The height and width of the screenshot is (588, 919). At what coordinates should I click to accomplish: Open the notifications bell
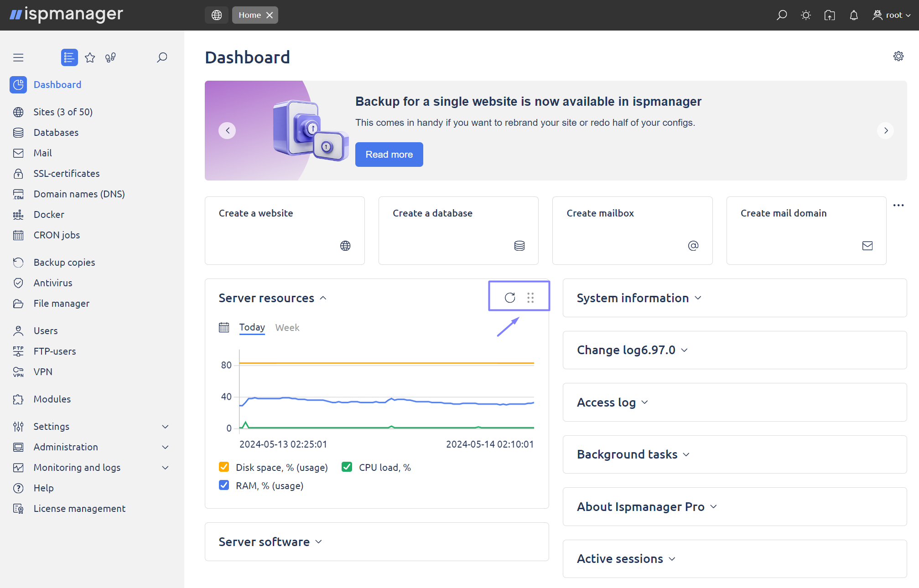coord(854,15)
